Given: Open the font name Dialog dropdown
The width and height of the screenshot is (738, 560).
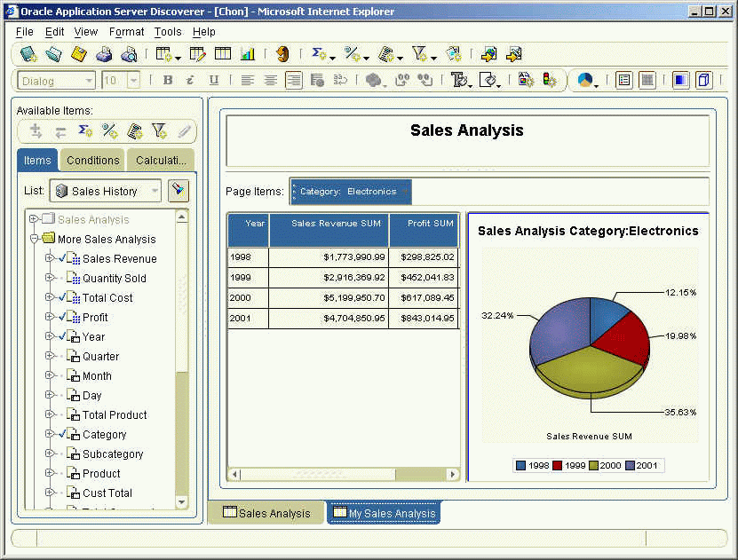Looking at the screenshot, I should point(89,81).
